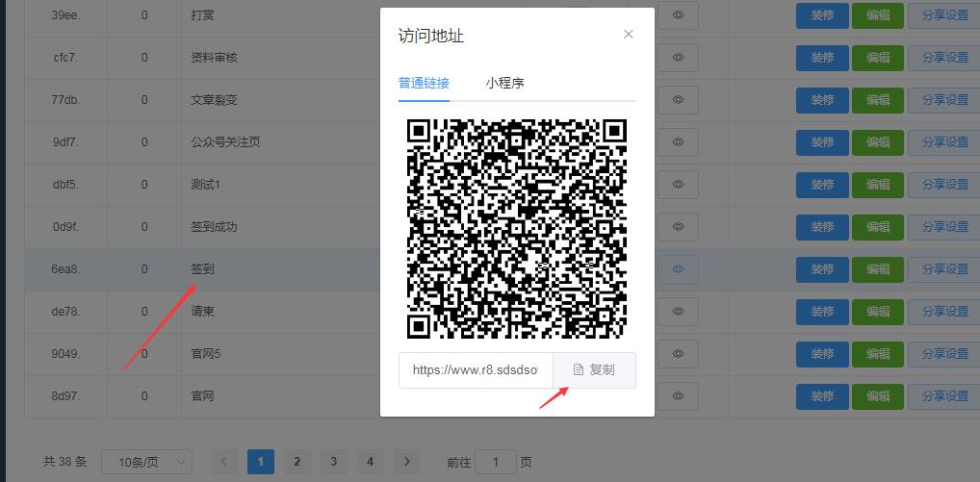Click 装修 for the 打赏 row
The height and width of the screenshot is (482, 980).
tap(822, 15)
